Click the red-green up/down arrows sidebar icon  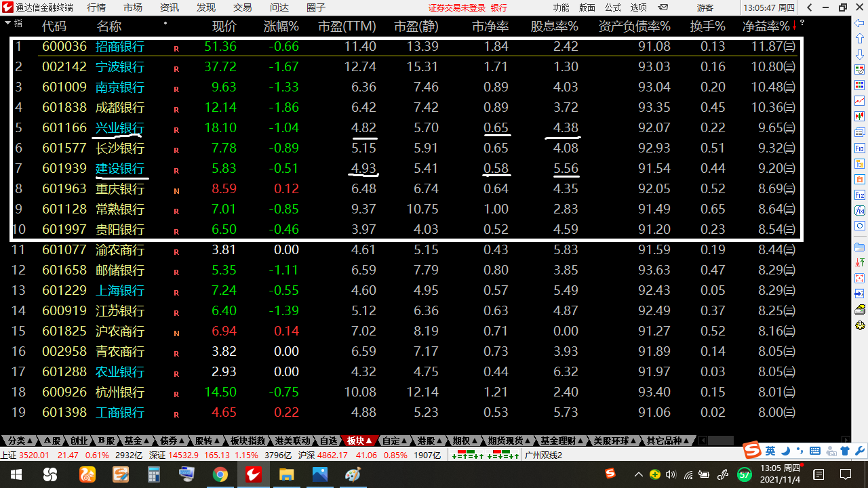tap(860, 262)
